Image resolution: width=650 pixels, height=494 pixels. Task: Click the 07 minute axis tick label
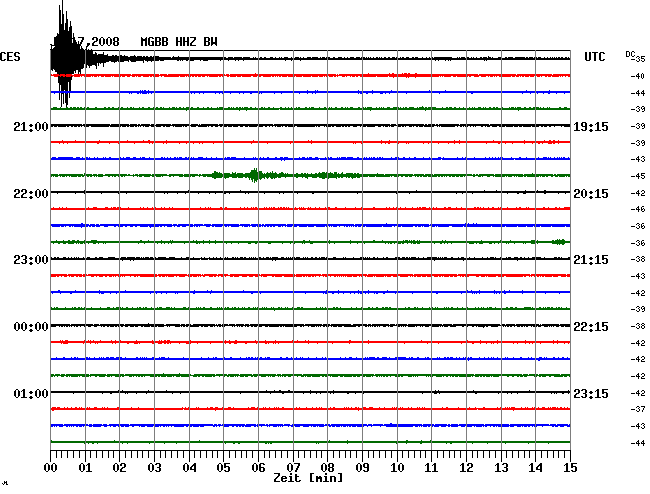[293, 468]
